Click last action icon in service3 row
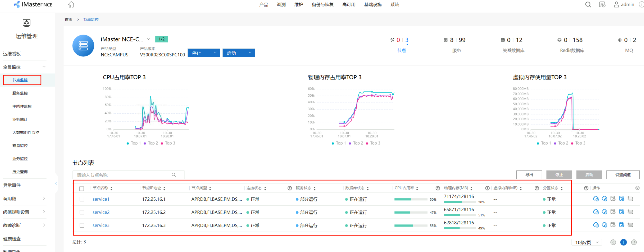 [x=630, y=225]
